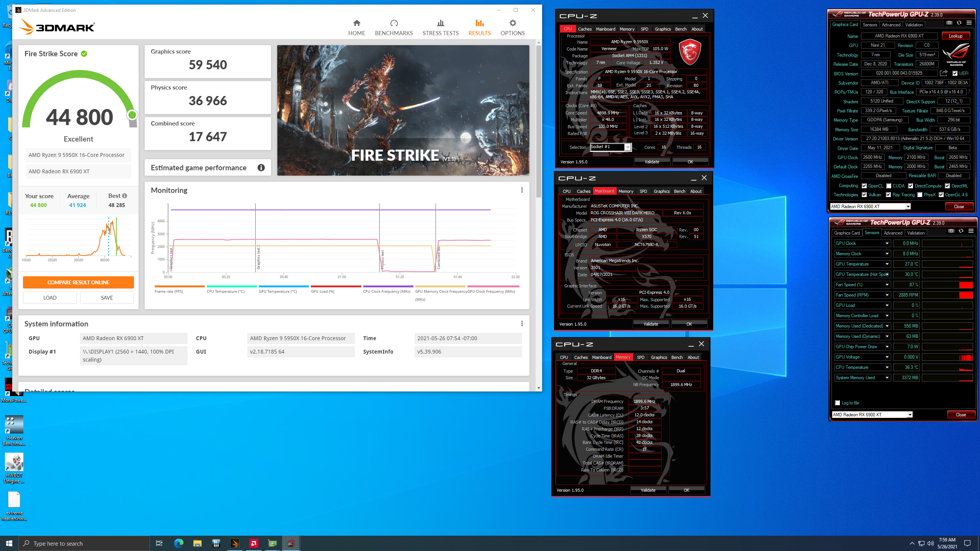Switch to the Graphics tab in middle CPU-Z
The image size is (980, 551).
(x=661, y=191)
